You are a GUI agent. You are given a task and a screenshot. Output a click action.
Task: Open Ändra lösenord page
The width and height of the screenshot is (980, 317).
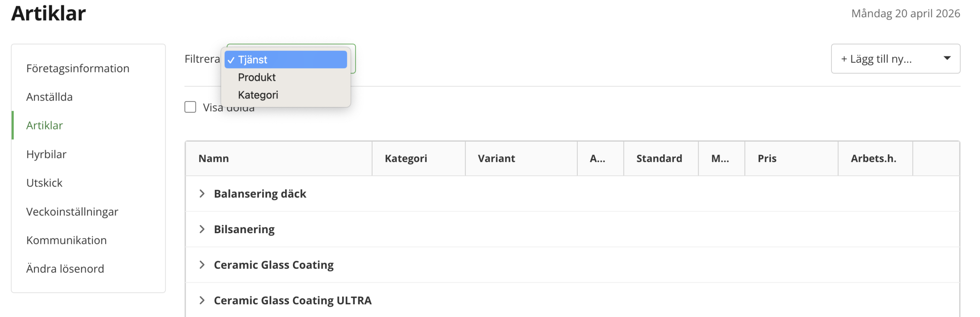(x=65, y=269)
